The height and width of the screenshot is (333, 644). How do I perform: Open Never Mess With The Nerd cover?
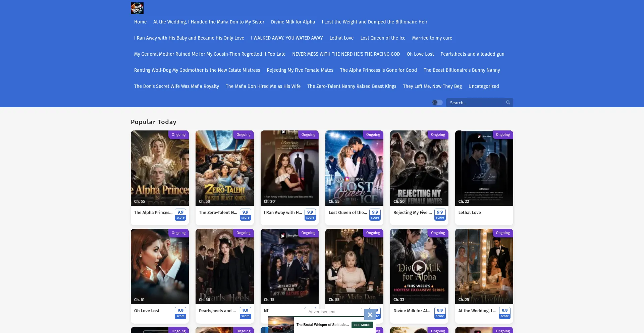tap(289, 266)
